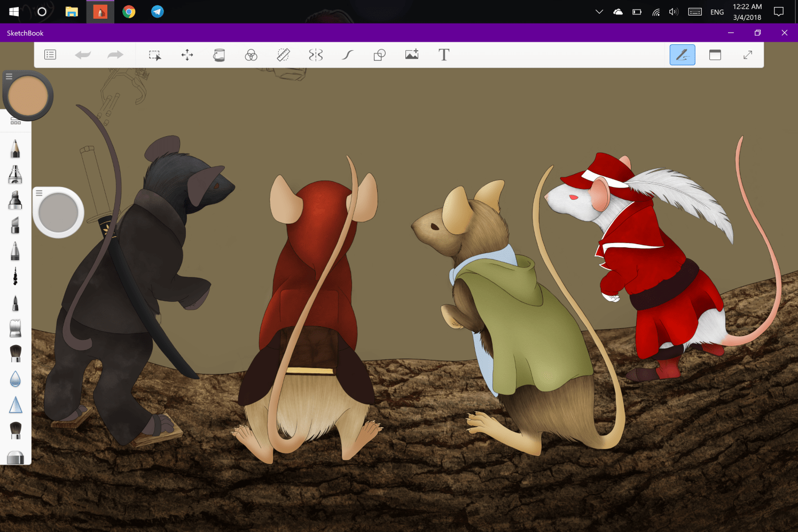The width and height of the screenshot is (798, 532).
Task: Toggle the Symmetry tool
Action: point(316,55)
